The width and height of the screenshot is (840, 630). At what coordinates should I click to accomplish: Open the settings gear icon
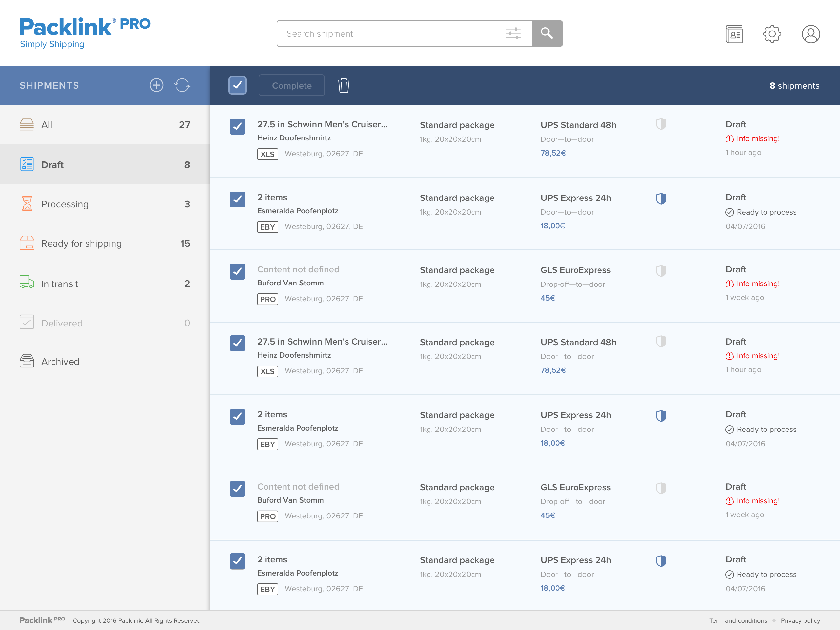coord(772,34)
